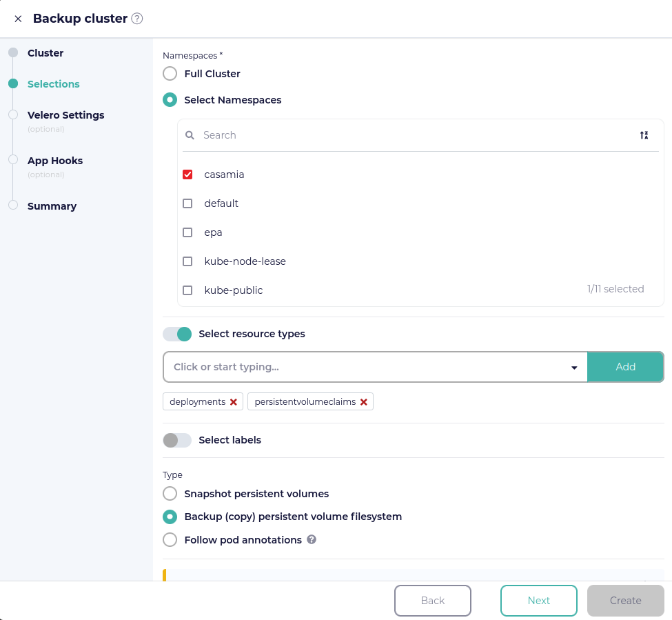Uncheck the casamia namespace checkbox
This screenshot has width=672, height=620.
187,174
